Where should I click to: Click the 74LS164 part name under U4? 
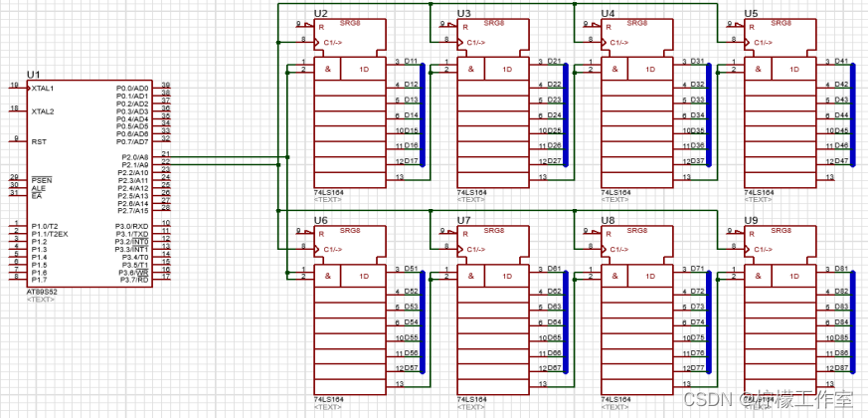point(615,193)
